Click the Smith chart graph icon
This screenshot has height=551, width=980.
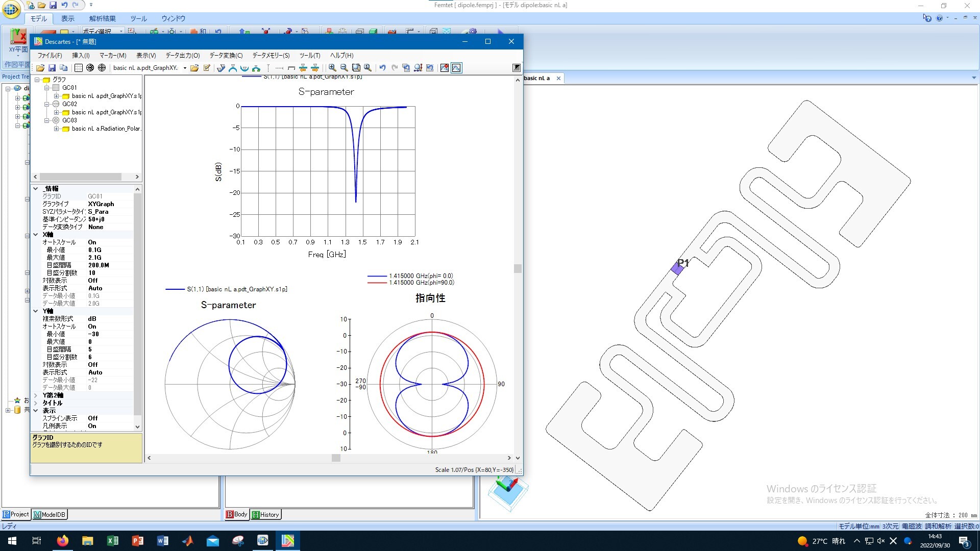(90, 68)
